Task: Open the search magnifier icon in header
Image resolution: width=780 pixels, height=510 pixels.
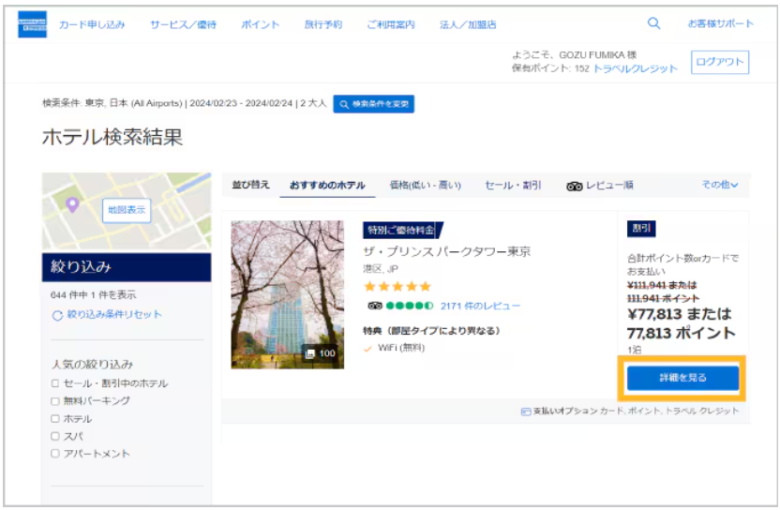Action: click(x=654, y=23)
